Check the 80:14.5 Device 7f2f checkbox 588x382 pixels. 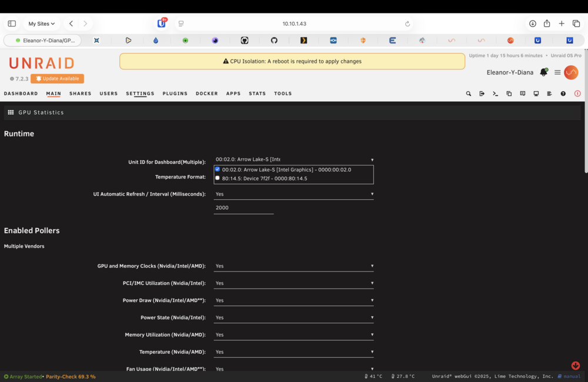point(218,178)
